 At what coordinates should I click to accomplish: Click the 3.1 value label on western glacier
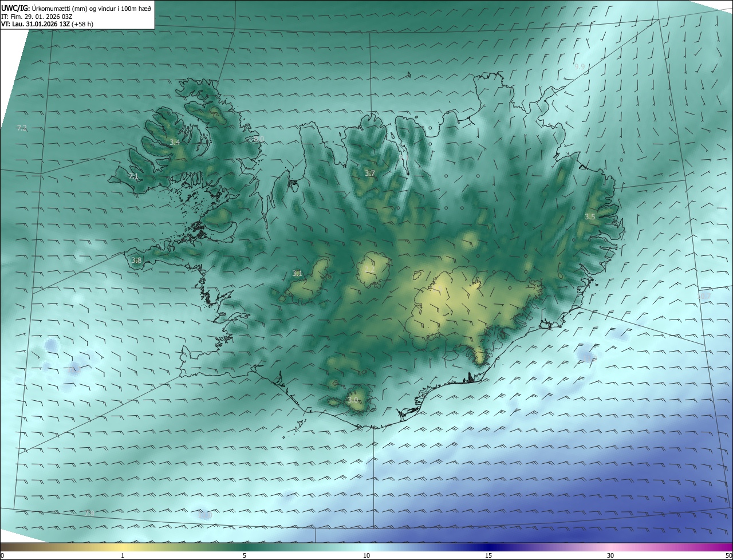(x=297, y=274)
